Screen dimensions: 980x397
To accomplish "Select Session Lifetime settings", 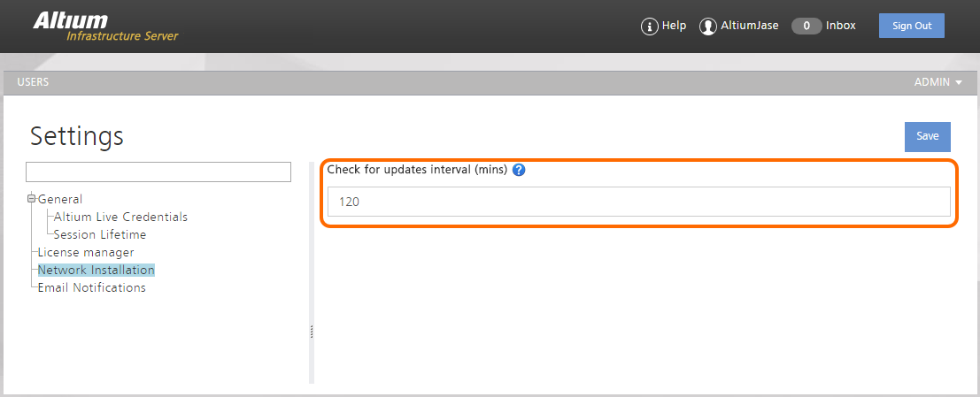I will 100,234.
